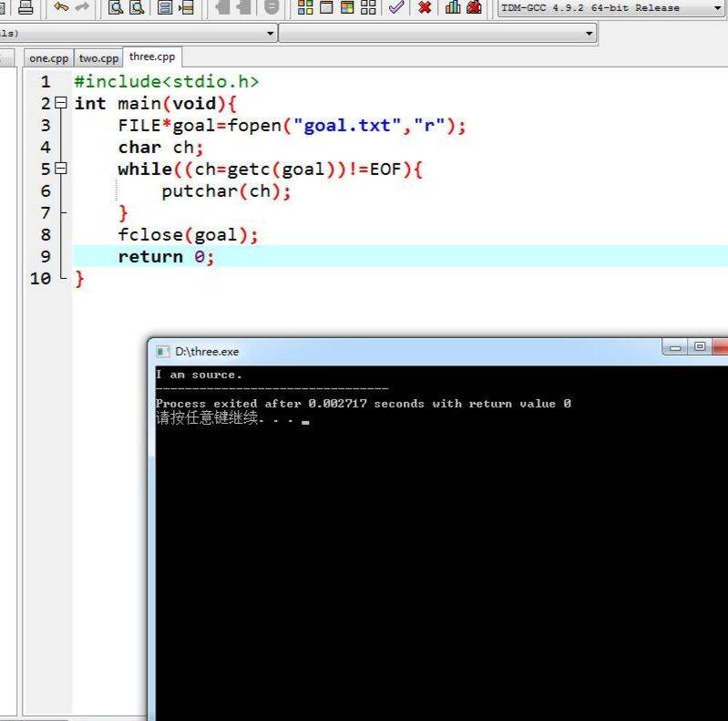This screenshot has height=721, width=728.
Task: Click the Print toolbar icon
Action: tap(26, 6)
